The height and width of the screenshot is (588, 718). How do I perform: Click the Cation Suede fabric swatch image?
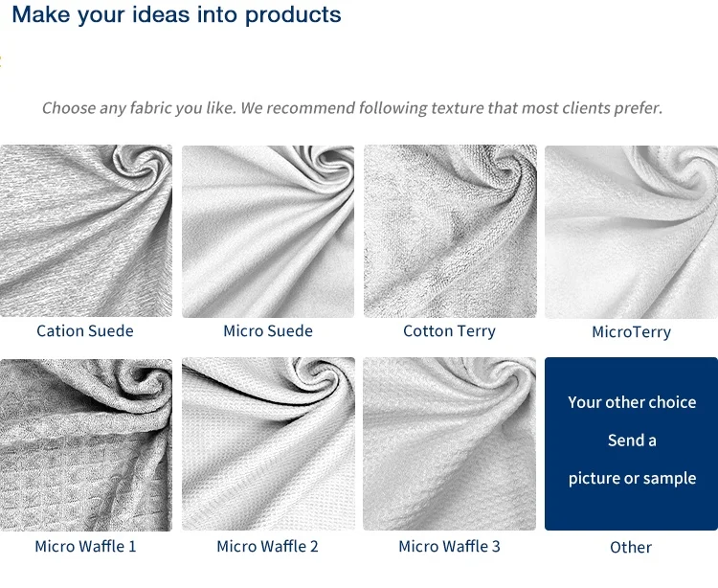pyautogui.click(x=86, y=231)
